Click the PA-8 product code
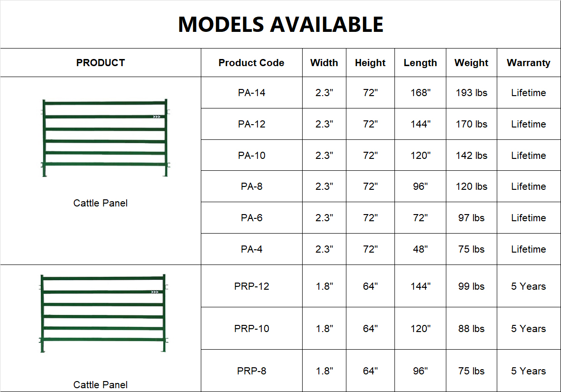This screenshot has width=561, height=392. 252,186
